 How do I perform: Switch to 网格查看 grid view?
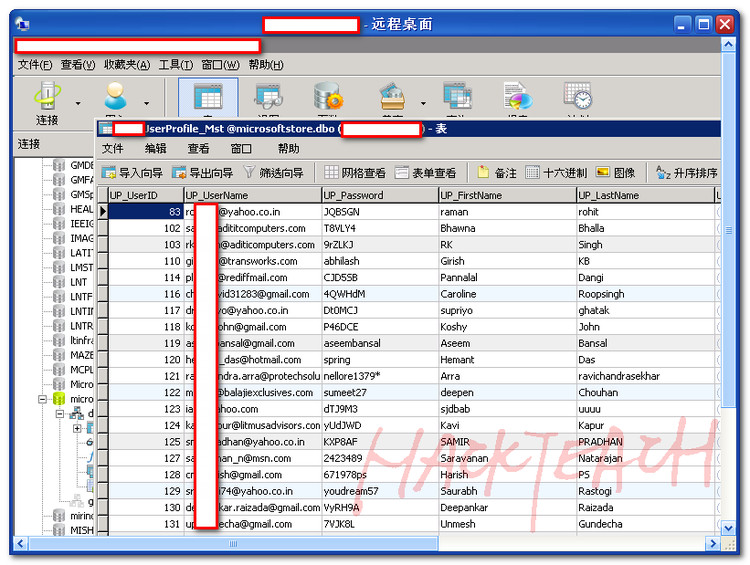355,173
